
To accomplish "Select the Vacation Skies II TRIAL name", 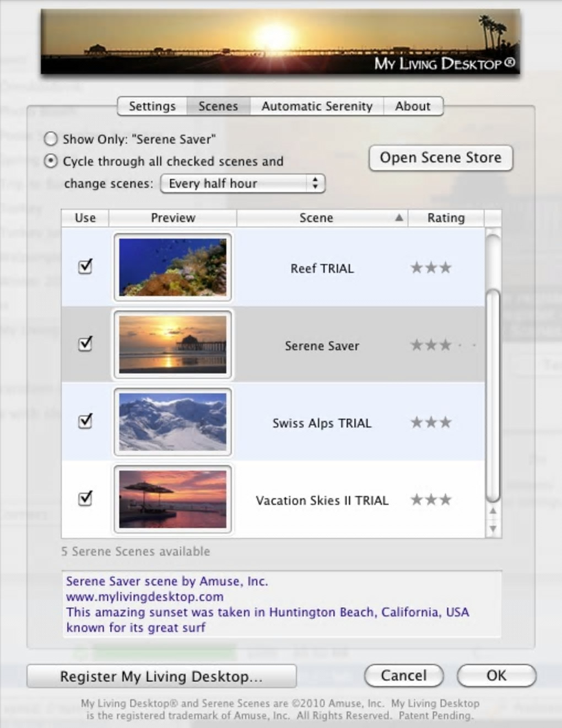I will 322,500.
